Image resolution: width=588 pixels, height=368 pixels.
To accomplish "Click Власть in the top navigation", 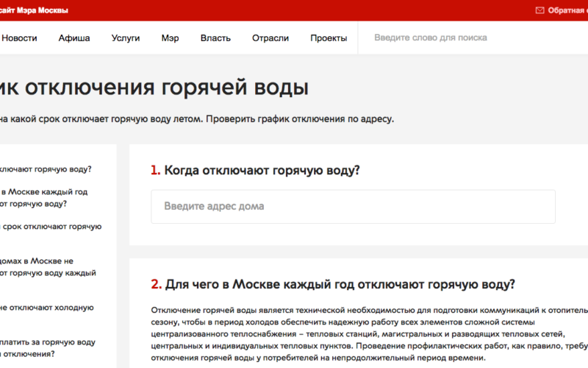I will tap(215, 38).
